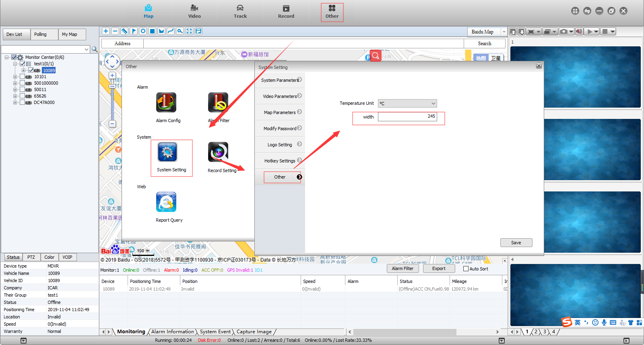Select the rectangle drawing tool on map toolbar

[152, 31]
